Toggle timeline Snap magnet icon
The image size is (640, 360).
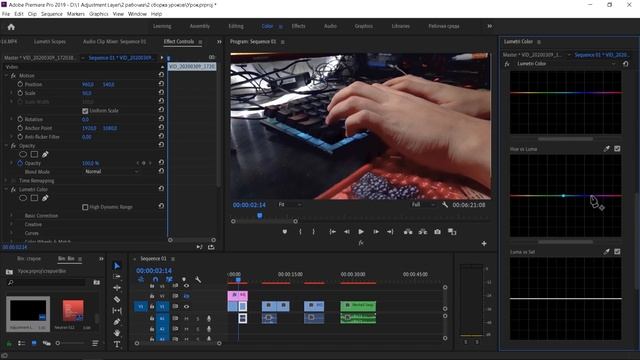click(x=155, y=280)
